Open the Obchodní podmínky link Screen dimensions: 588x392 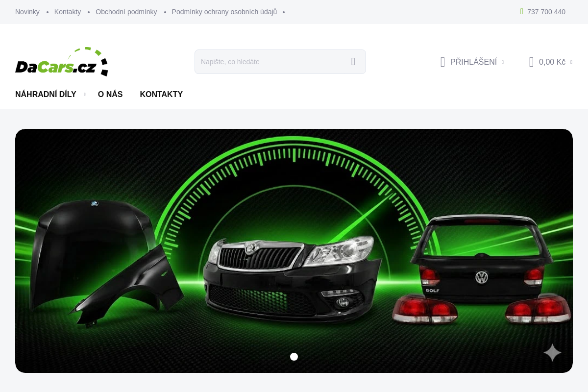(126, 12)
